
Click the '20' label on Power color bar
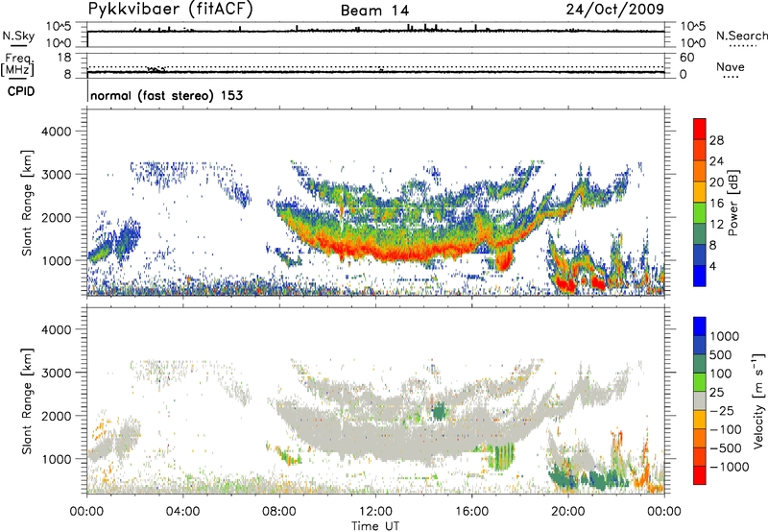click(716, 182)
